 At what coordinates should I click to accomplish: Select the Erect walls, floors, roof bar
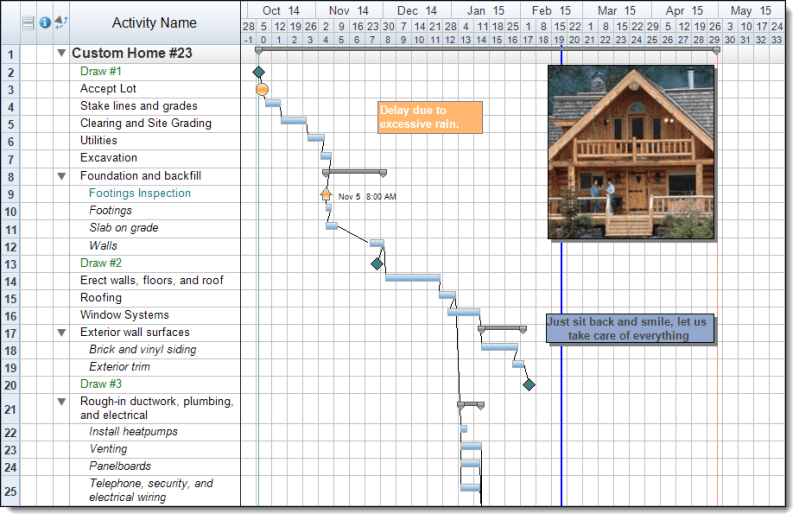click(x=413, y=278)
